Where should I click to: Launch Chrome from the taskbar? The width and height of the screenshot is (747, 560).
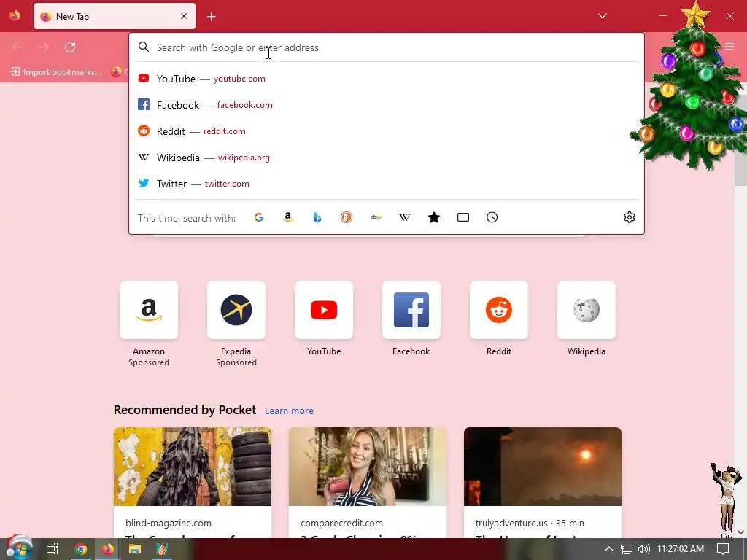point(80,549)
